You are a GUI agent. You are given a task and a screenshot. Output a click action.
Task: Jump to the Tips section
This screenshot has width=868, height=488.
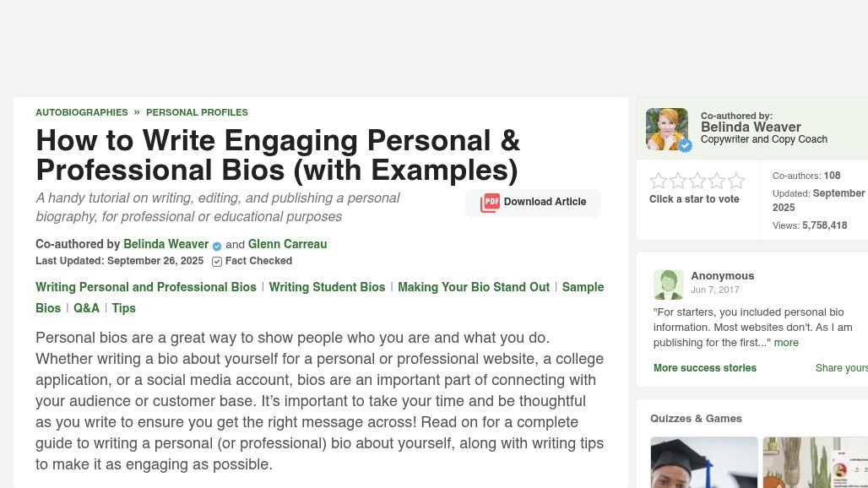tap(124, 308)
